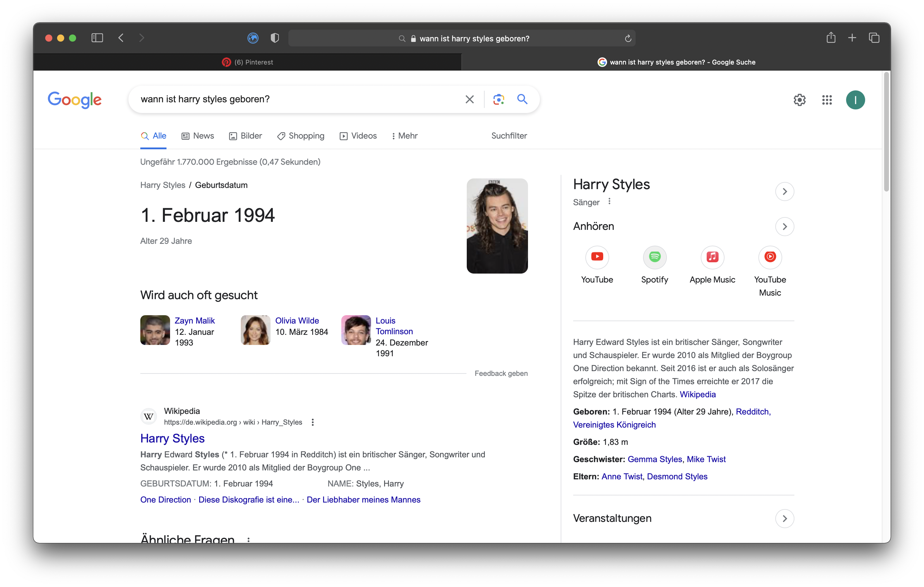Click the Google logo
Screen dimensions: 924x587
(74, 100)
